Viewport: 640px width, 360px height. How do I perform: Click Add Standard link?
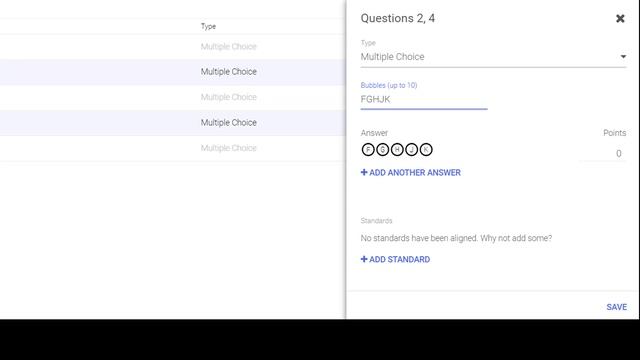click(x=395, y=260)
